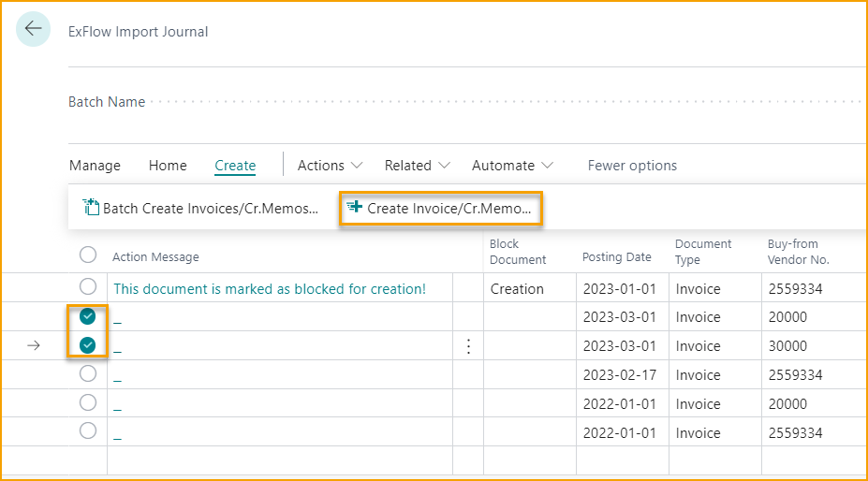Screen dimensions: 868x481
Task: Go back with the arrow button
Action: [x=33, y=29]
